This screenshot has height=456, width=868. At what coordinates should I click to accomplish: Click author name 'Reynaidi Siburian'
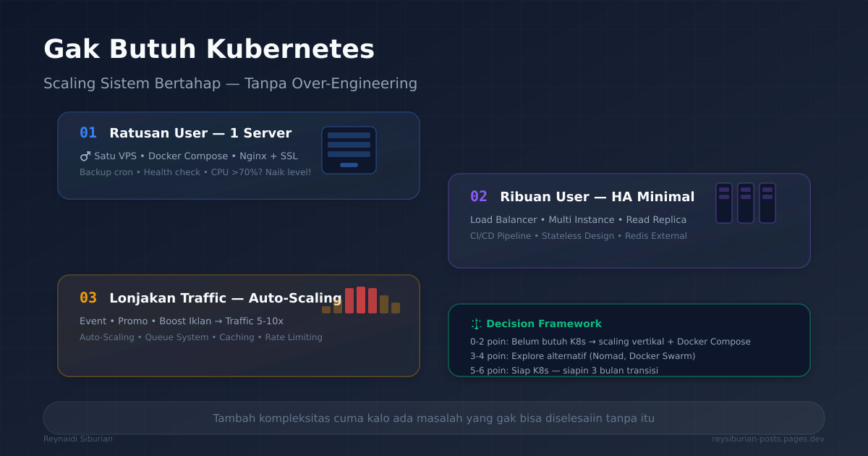(x=78, y=439)
